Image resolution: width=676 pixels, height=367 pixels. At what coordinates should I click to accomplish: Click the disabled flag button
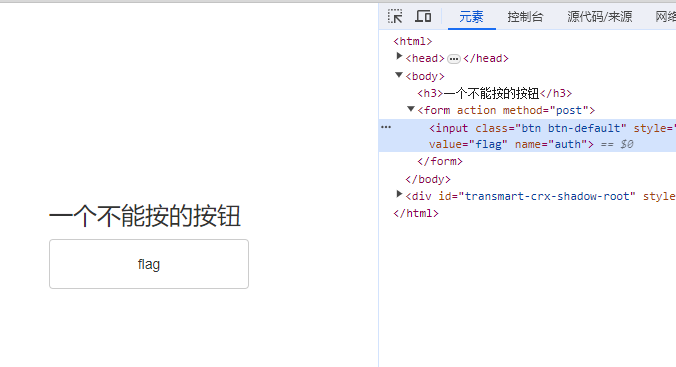click(x=149, y=264)
